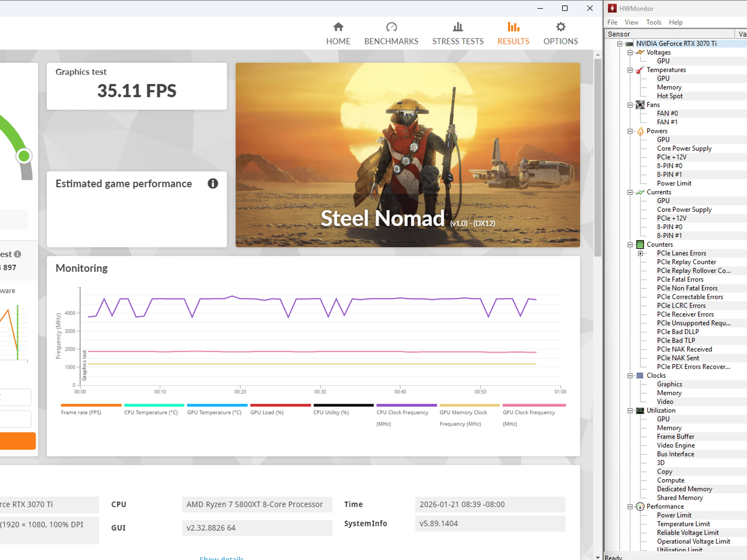Expand the PCIe Lanes Errors node
Image resolution: width=747 pixels, height=560 pixels.
(x=640, y=253)
